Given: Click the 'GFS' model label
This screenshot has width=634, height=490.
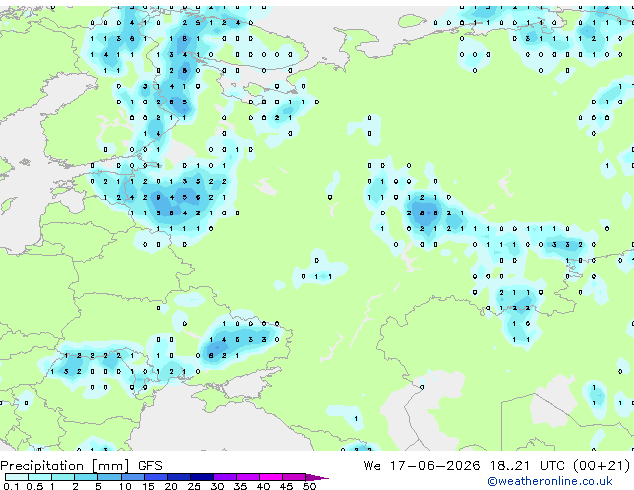Looking at the screenshot, I should [150, 466].
